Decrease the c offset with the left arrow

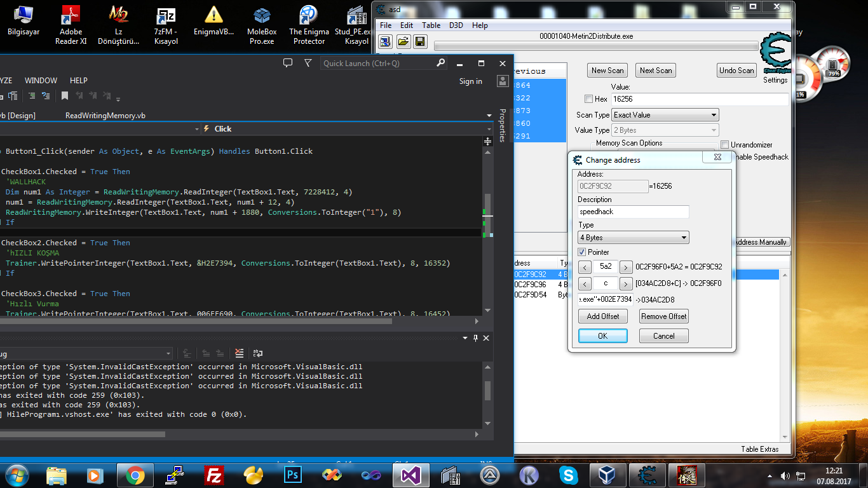pos(585,284)
